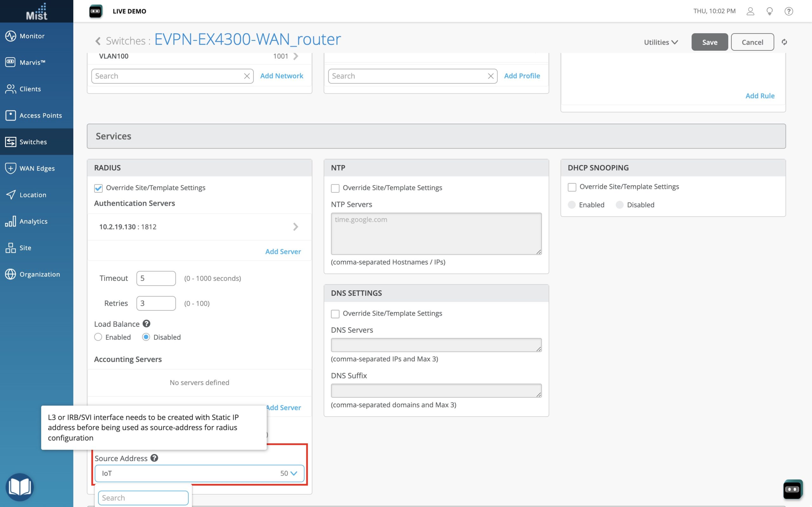The image size is (812, 507).
Task: Expand the Utilities dropdown menu
Action: (x=660, y=42)
